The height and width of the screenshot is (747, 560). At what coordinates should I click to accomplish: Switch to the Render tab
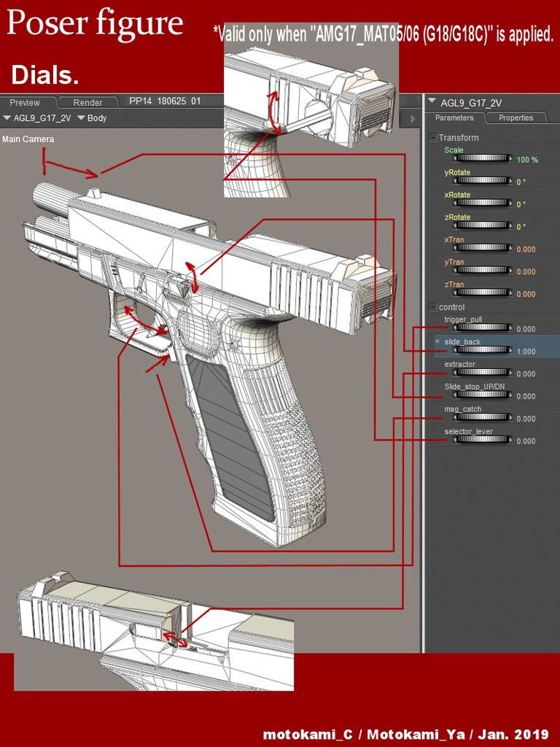87,102
